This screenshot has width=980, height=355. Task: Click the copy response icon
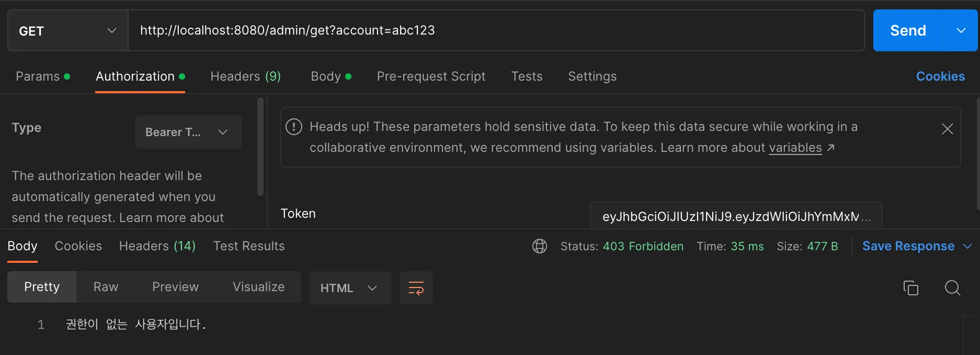click(x=910, y=288)
